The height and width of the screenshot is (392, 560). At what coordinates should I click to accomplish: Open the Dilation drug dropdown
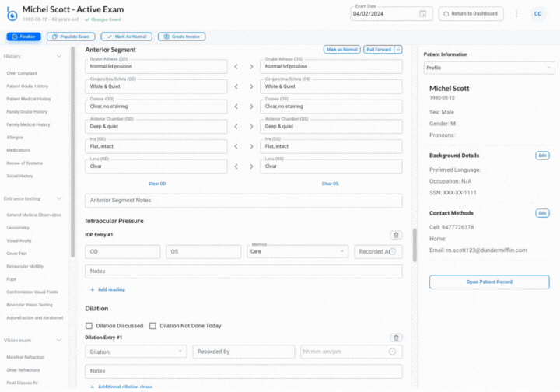[x=136, y=352]
